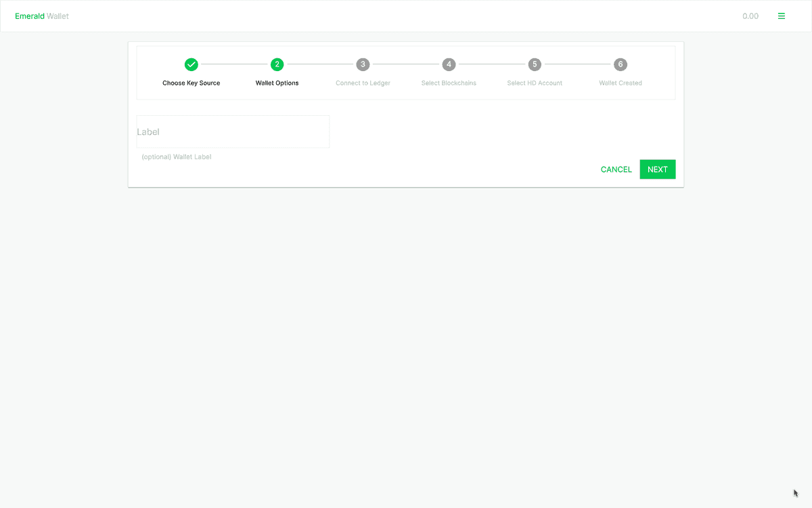Click connector line between steps 2 and 3
The image size is (812, 508).
320,64
